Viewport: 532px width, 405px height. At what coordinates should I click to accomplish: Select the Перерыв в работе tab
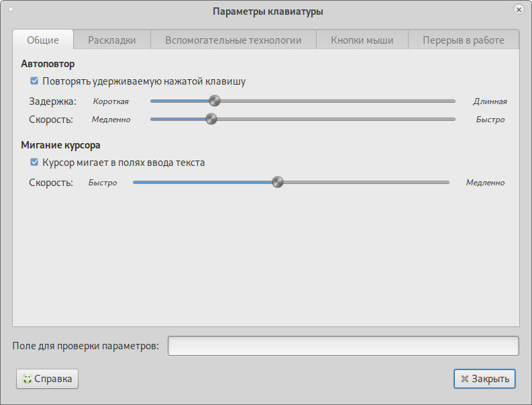click(463, 40)
